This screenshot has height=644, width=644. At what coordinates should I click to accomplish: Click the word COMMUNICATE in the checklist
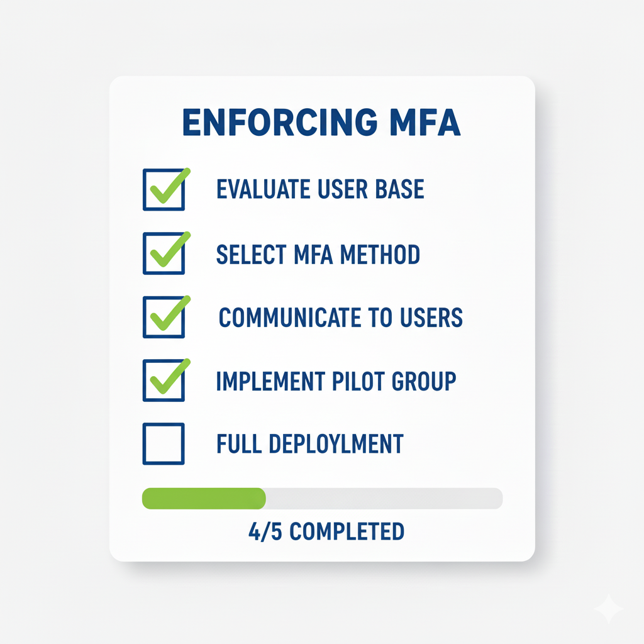tap(290, 318)
